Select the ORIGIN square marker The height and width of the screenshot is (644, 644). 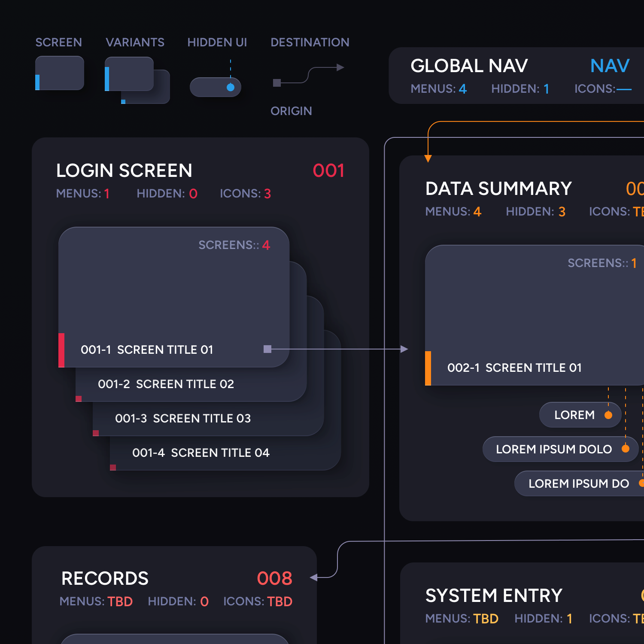point(276,82)
